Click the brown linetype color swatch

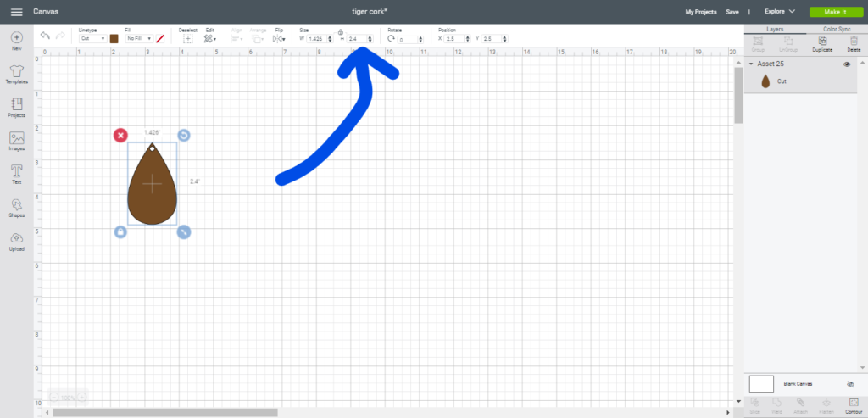(x=114, y=39)
